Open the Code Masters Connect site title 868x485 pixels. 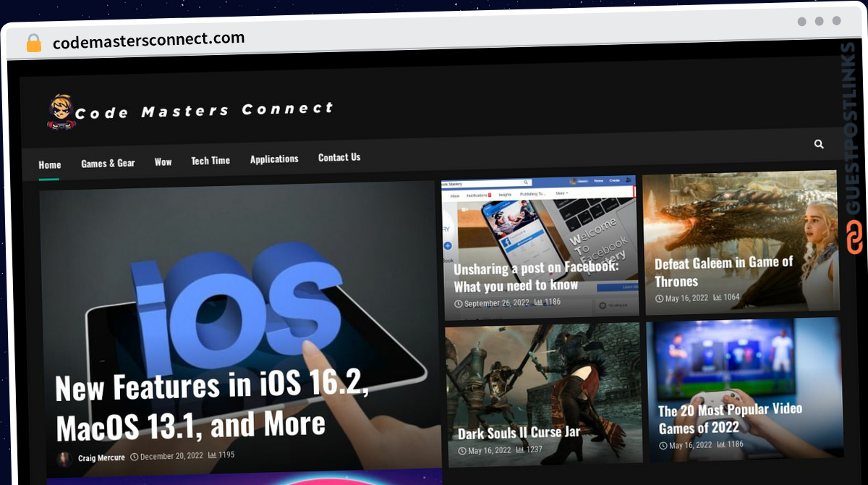coord(204,111)
